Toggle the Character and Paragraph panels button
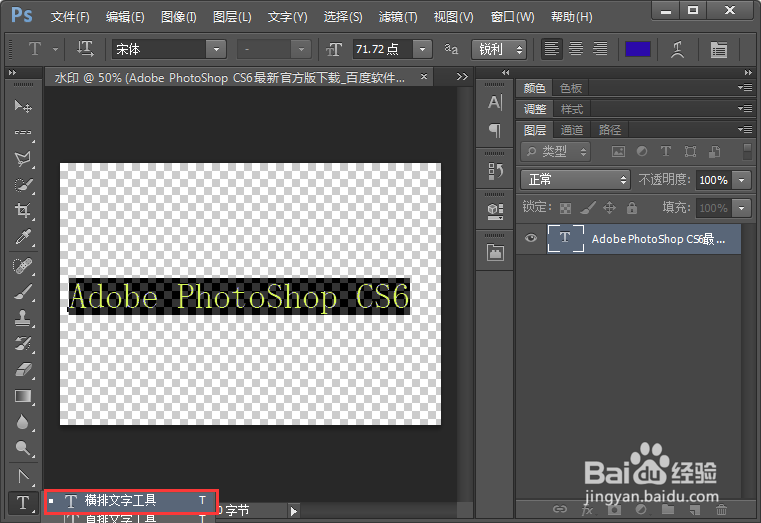 coord(719,49)
